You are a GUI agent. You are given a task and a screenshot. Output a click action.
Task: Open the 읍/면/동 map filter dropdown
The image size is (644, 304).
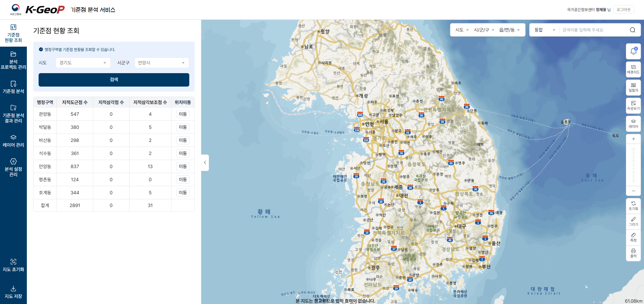point(509,30)
